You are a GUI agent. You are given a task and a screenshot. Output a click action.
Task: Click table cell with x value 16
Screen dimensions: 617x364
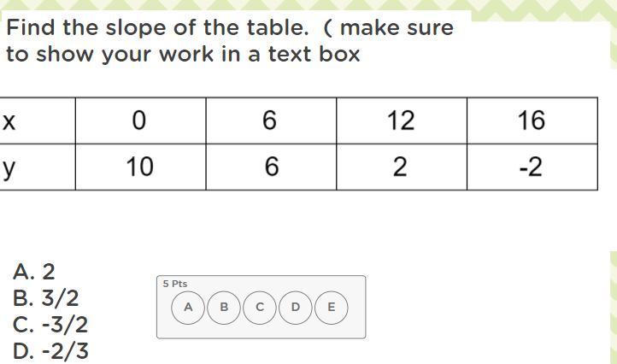(532, 120)
